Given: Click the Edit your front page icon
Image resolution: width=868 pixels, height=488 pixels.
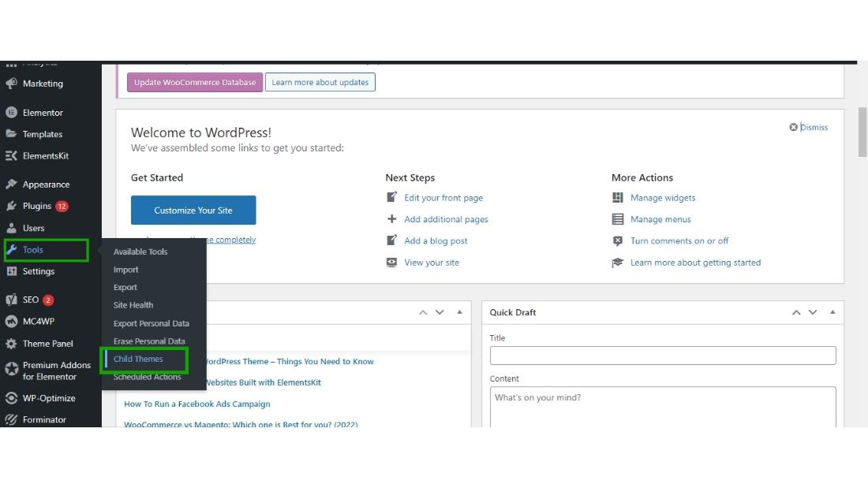Looking at the screenshot, I should (x=391, y=197).
